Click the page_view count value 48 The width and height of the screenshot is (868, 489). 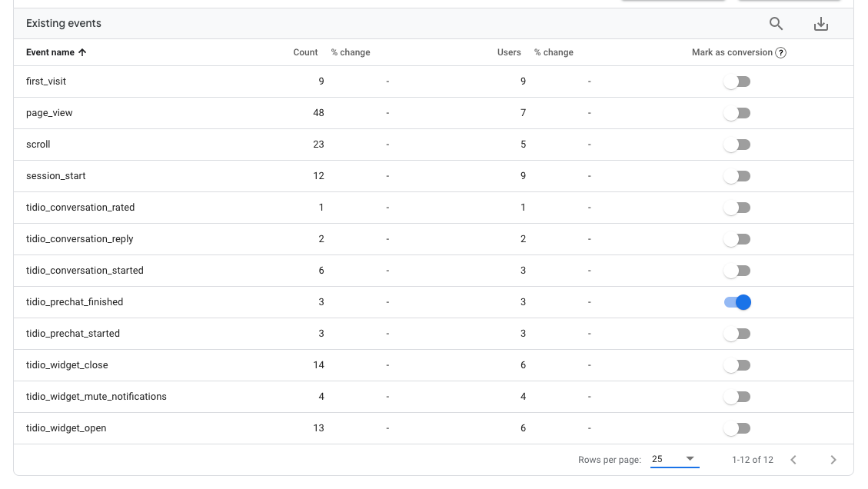coord(318,113)
